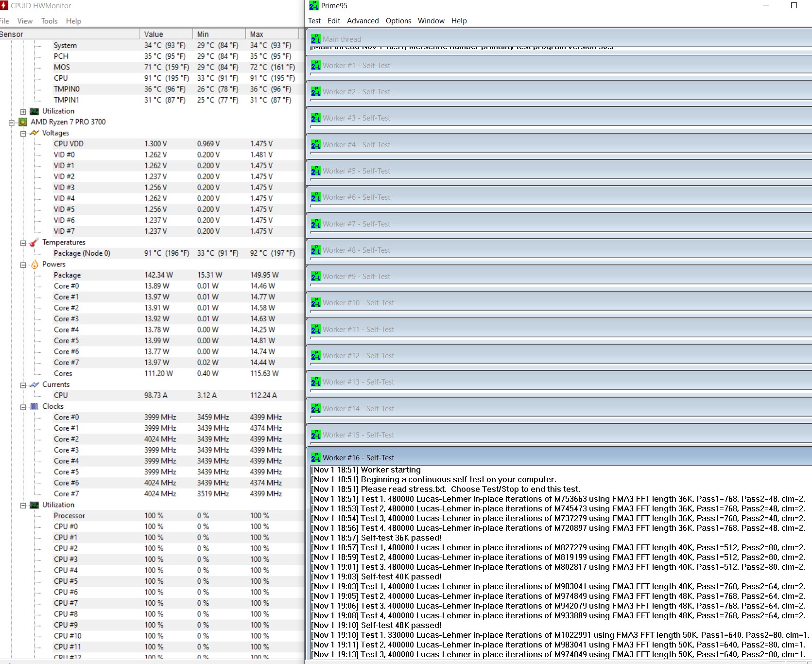
Task: Click the Sensor column header
Action: click(x=70, y=34)
